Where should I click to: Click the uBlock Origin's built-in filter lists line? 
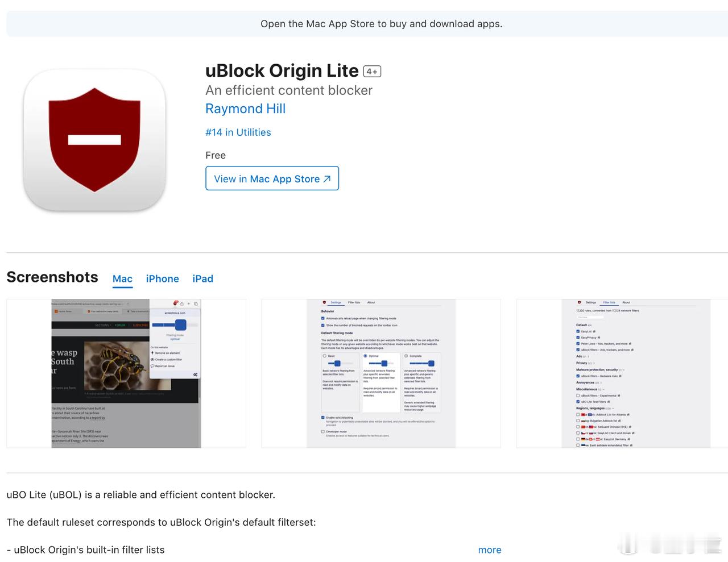tap(85, 549)
